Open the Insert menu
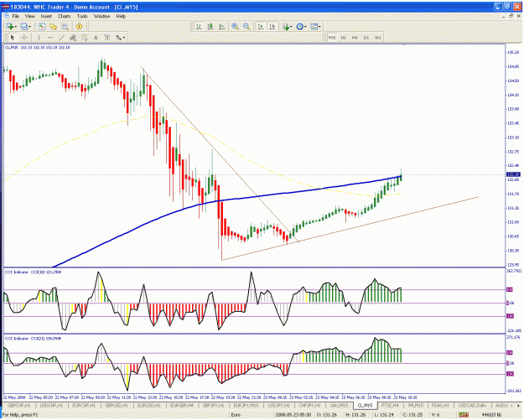 pyautogui.click(x=46, y=16)
